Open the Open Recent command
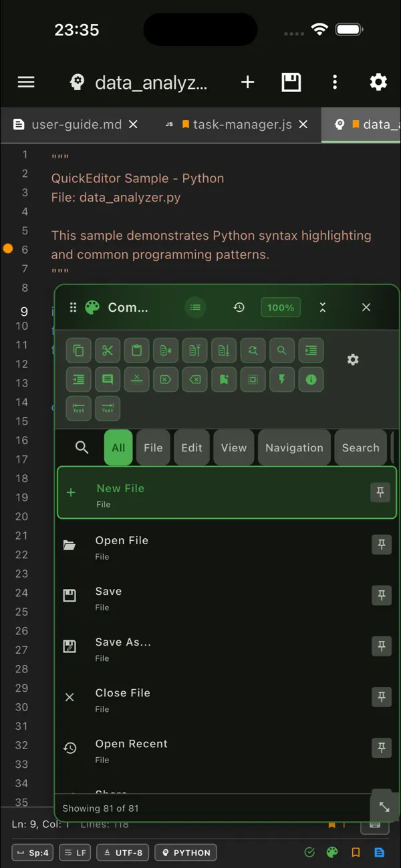This screenshot has width=401, height=868. [132, 743]
